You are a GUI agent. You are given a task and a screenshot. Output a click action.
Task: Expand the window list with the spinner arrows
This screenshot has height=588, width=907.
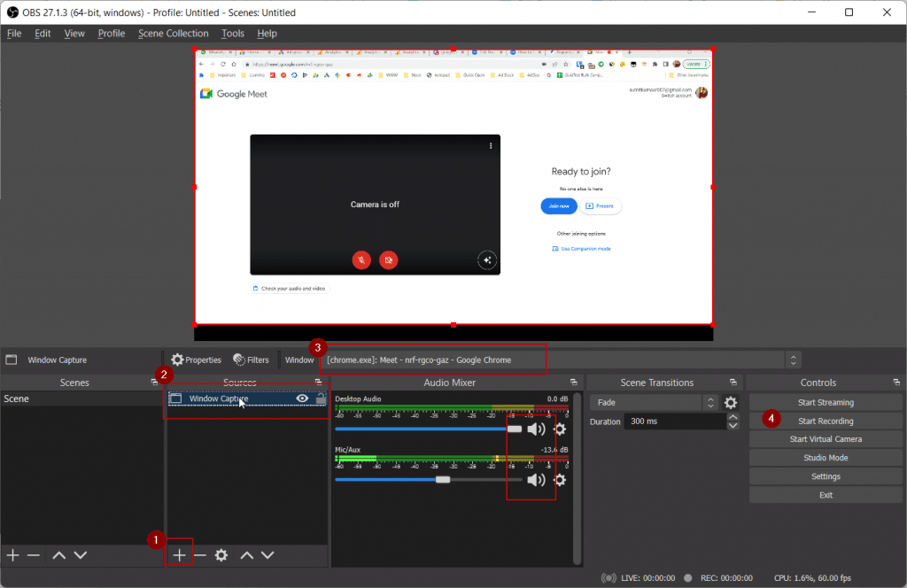point(793,360)
